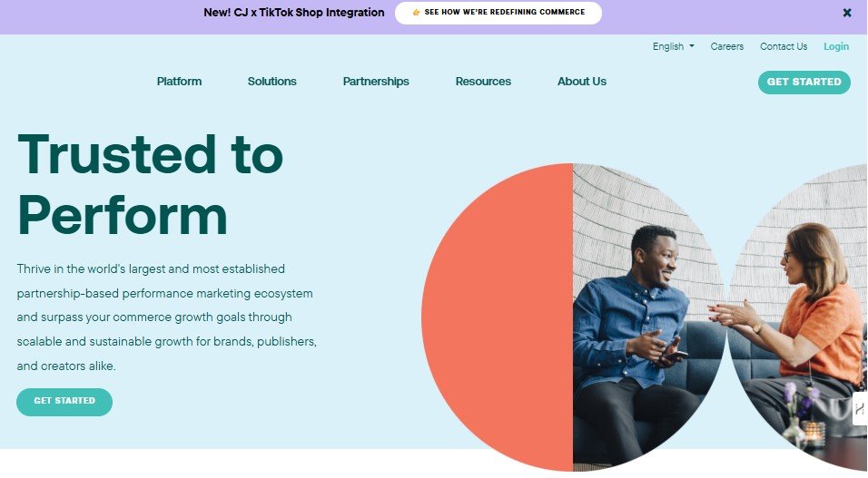
Task: Click the photo of the woman in orange
Action: click(x=808, y=317)
